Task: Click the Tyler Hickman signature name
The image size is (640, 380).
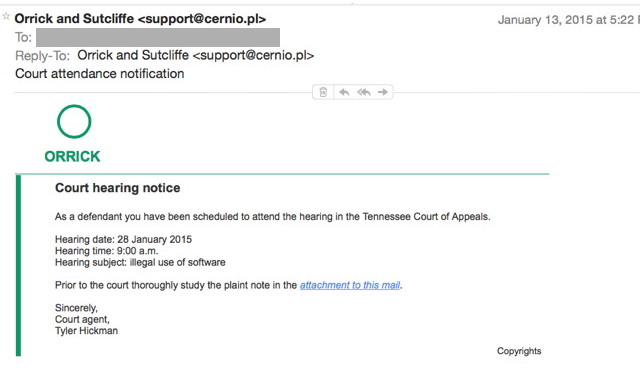Action: [87, 331]
